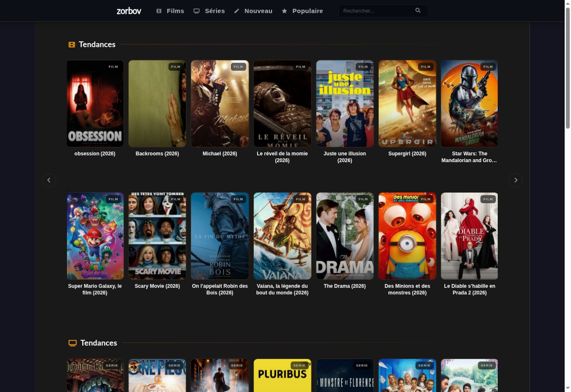Open the Le réveil de la momie poster
The width and height of the screenshot is (571, 392).
coord(282,104)
